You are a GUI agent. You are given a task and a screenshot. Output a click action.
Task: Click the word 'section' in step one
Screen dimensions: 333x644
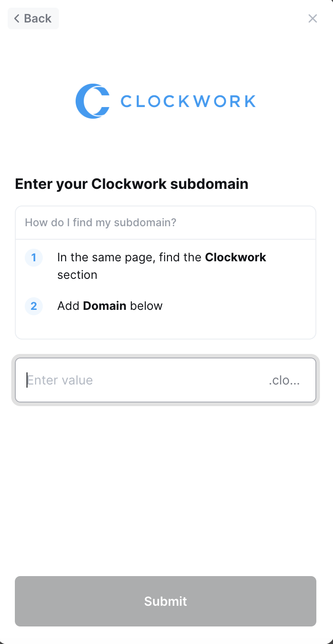pos(77,275)
